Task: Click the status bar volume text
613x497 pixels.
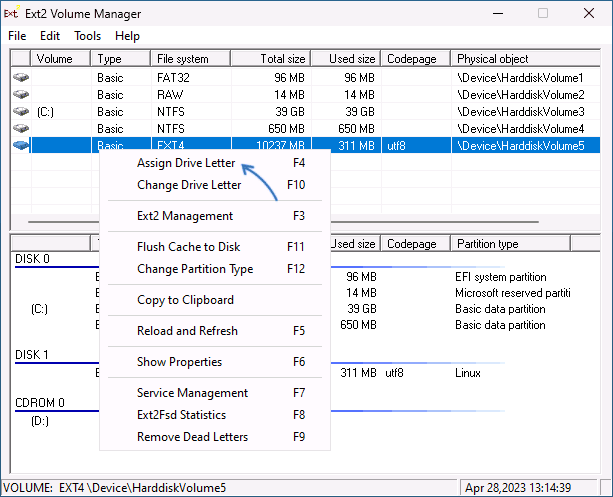Action: tap(115, 488)
